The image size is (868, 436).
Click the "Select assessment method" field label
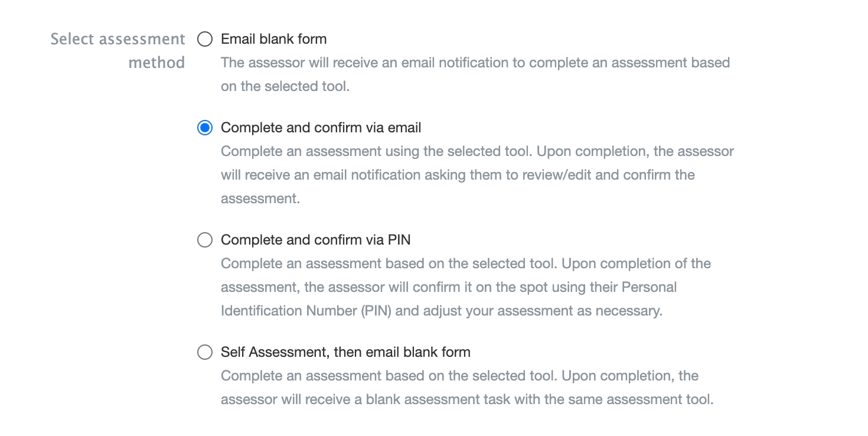coord(118,40)
